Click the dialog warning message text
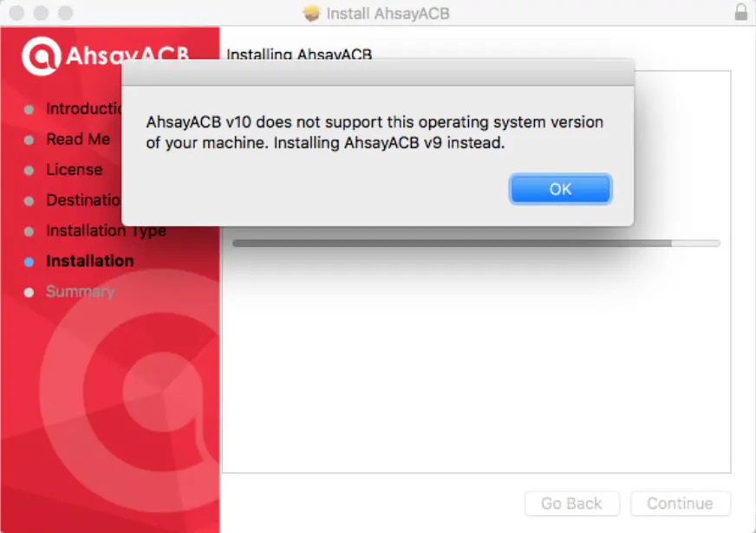This screenshot has height=533, width=756. coord(375,133)
